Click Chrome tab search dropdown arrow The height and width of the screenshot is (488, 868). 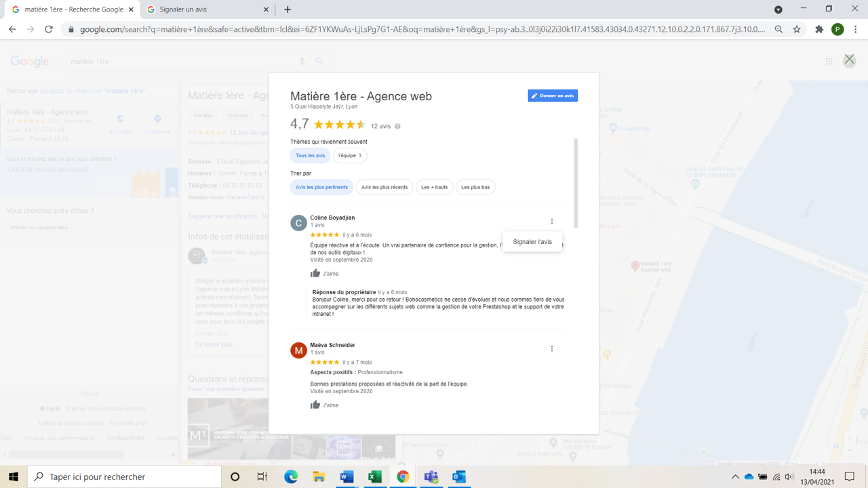coord(778,9)
